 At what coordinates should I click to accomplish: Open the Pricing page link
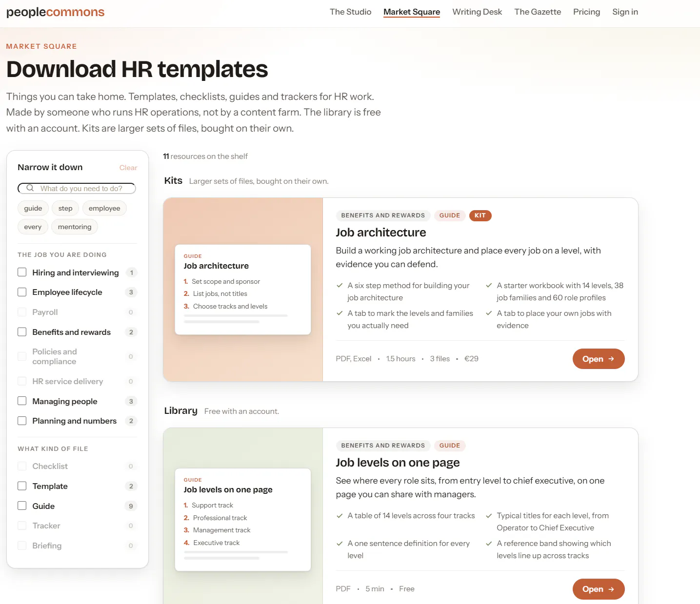(586, 12)
